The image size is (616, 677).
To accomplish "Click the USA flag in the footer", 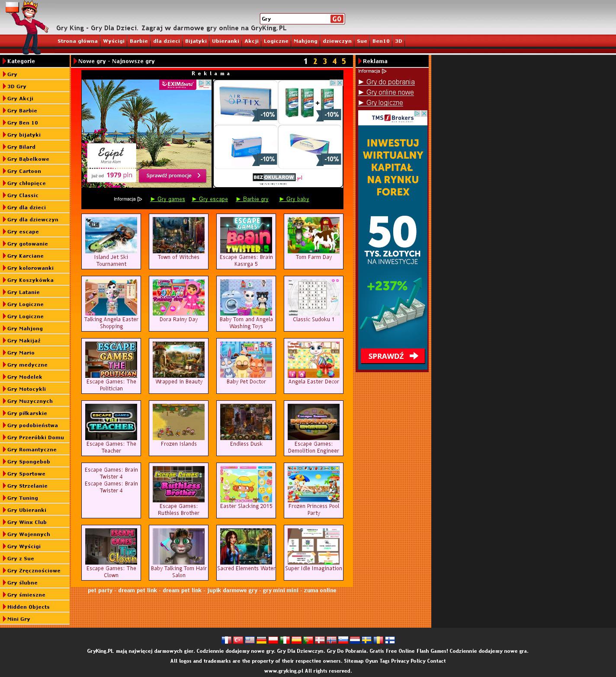I will tap(250, 640).
